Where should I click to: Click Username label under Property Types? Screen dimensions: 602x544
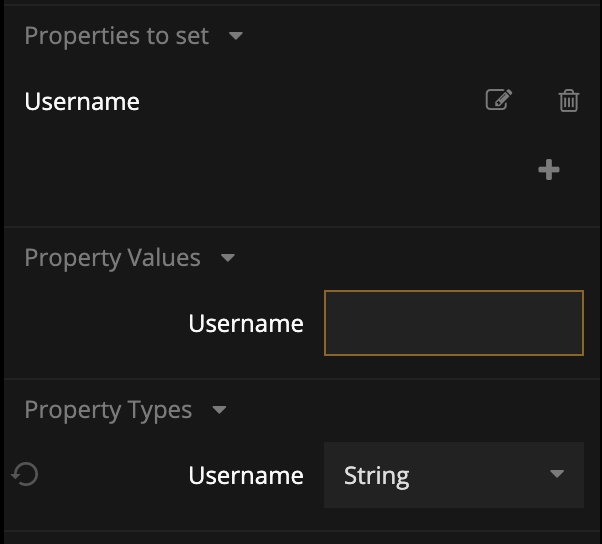(245, 475)
